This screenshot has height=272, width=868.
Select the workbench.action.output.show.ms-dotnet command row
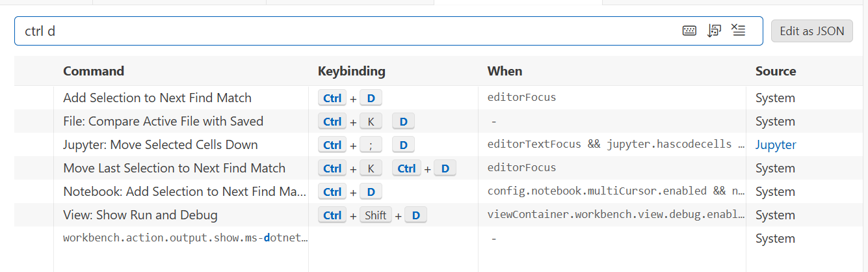click(x=185, y=239)
